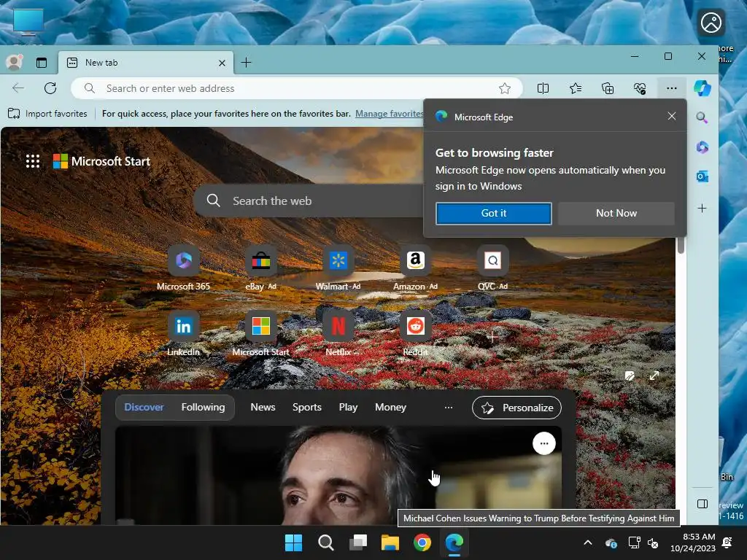The width and height of the screenshot is (747, 560).
Task: Open the Walmart quick link tile
Action: [x=338, y=268]
